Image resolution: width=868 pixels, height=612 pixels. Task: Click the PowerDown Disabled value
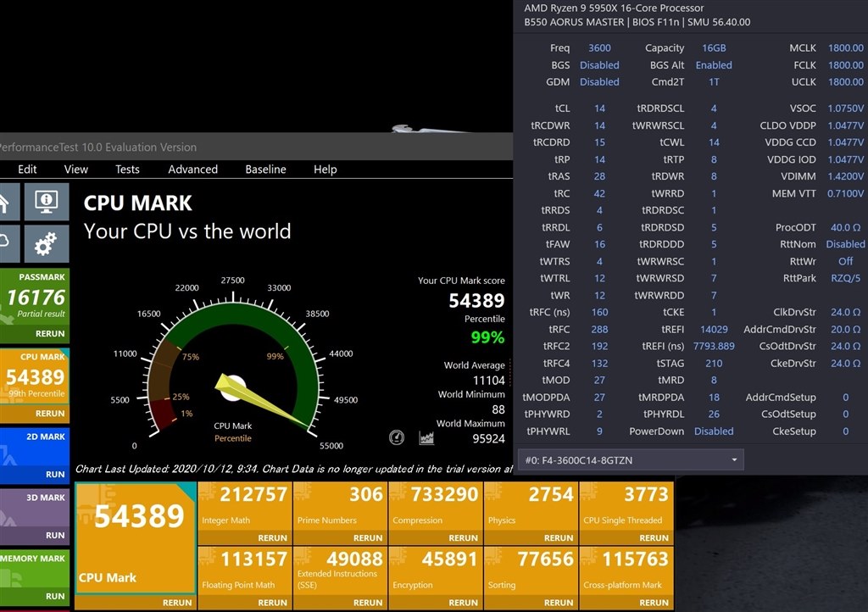(x=714, y=431)
